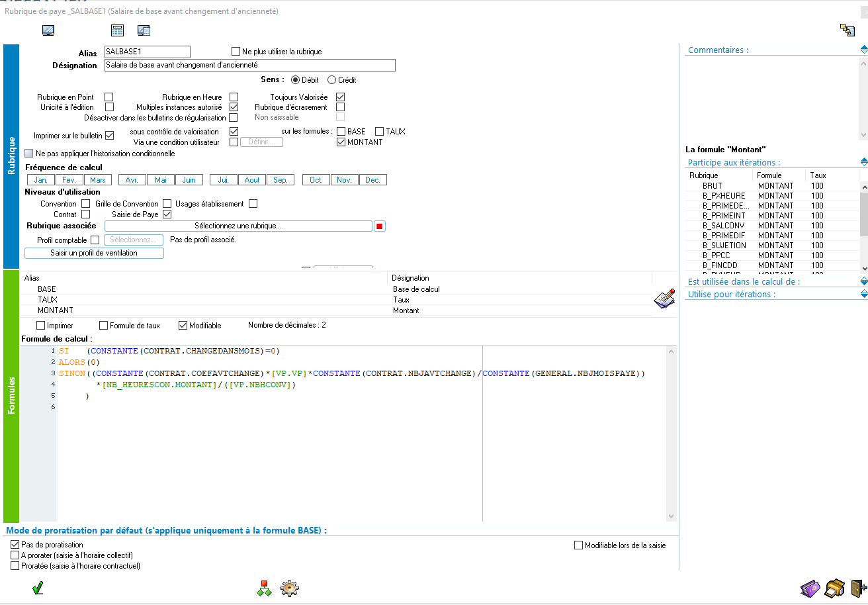Validate with the green checkmark icon
868x605 pixels.
(x=38, y=588)
